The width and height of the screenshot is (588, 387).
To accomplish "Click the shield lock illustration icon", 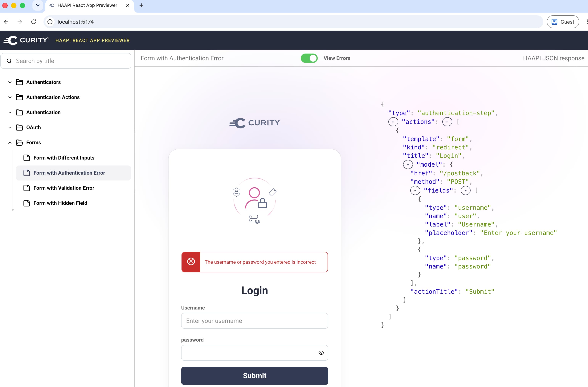I will 236,192.
